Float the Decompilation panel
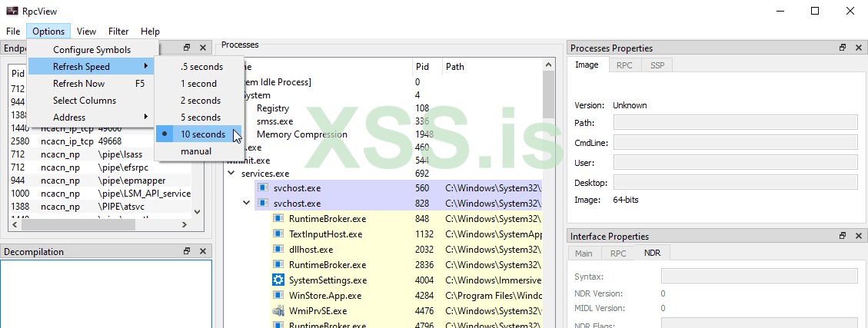This screenshot has width=868, height=328. (x=187, y=252)
